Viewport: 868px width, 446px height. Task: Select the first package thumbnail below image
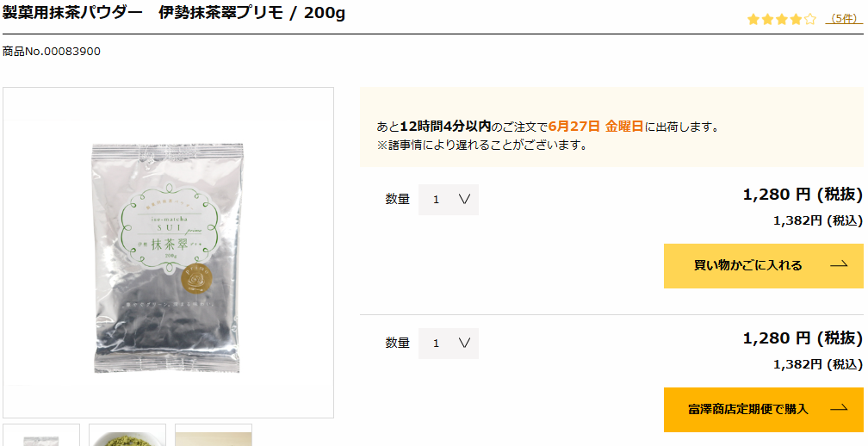click(41, 435)
